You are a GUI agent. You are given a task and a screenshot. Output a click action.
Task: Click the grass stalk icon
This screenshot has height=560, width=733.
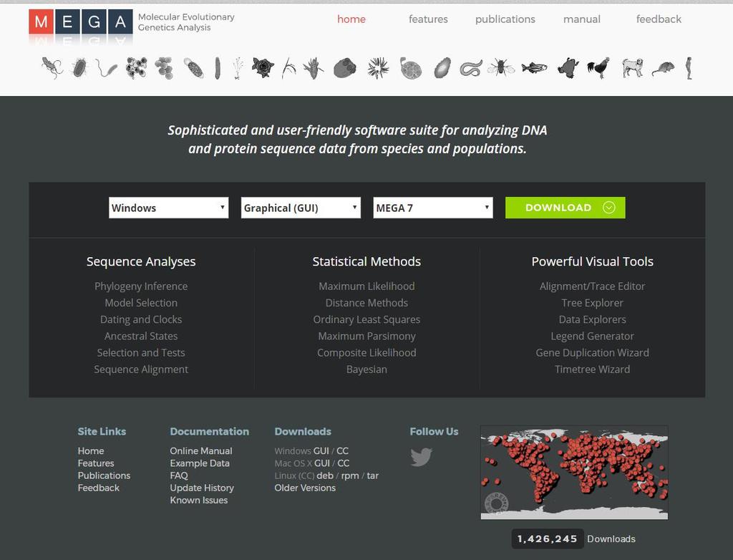tap(288, 68)
